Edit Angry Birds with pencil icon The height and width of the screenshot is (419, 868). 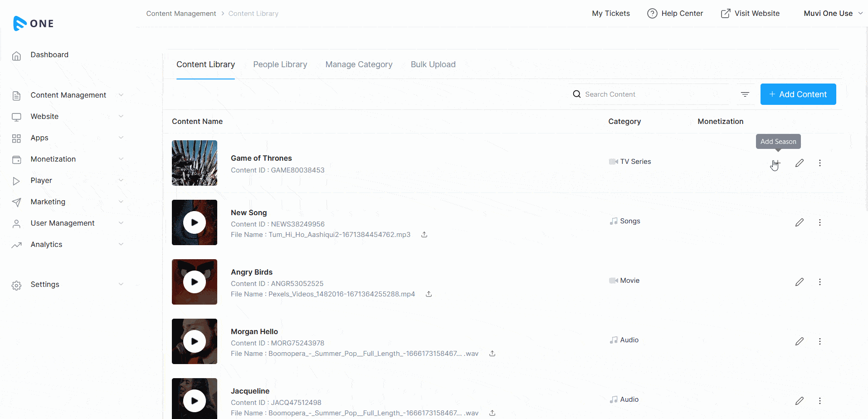(x=800, y=282)
